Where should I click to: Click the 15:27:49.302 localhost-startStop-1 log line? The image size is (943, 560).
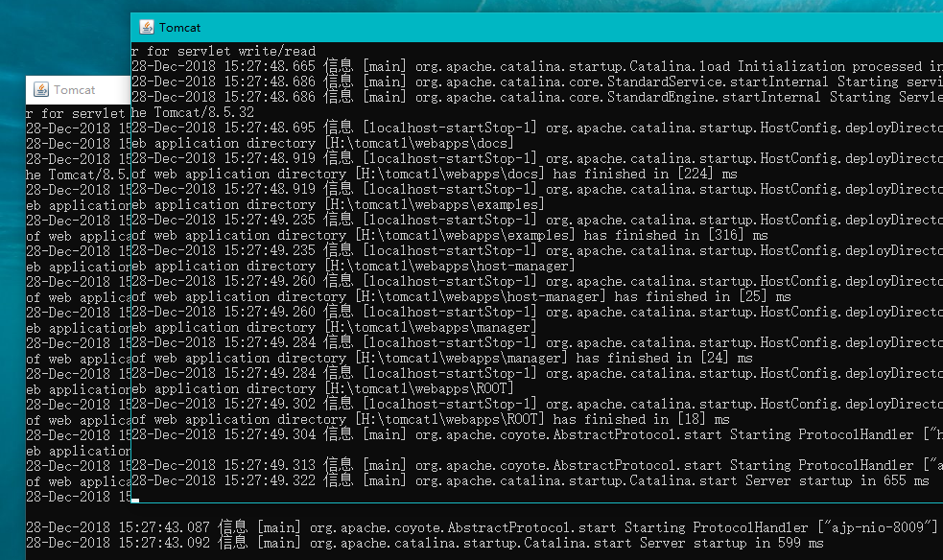coord(537,404)
